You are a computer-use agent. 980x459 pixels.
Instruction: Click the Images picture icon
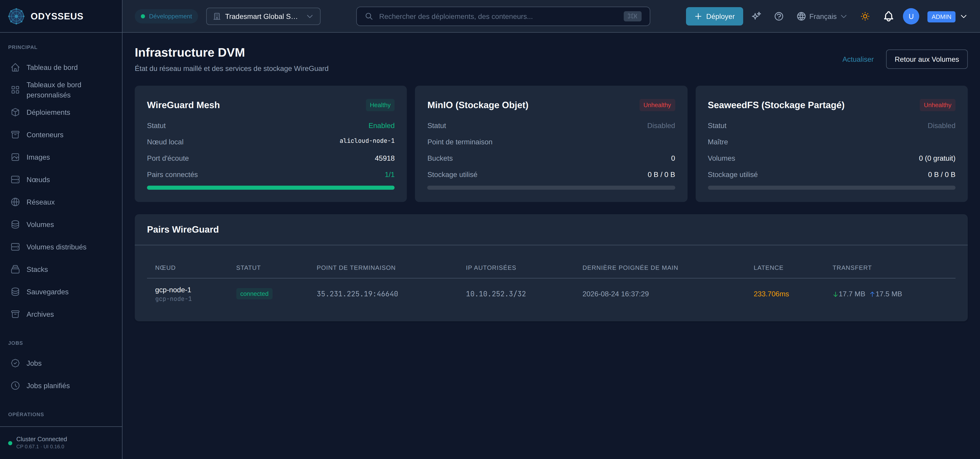coord(15,157)
